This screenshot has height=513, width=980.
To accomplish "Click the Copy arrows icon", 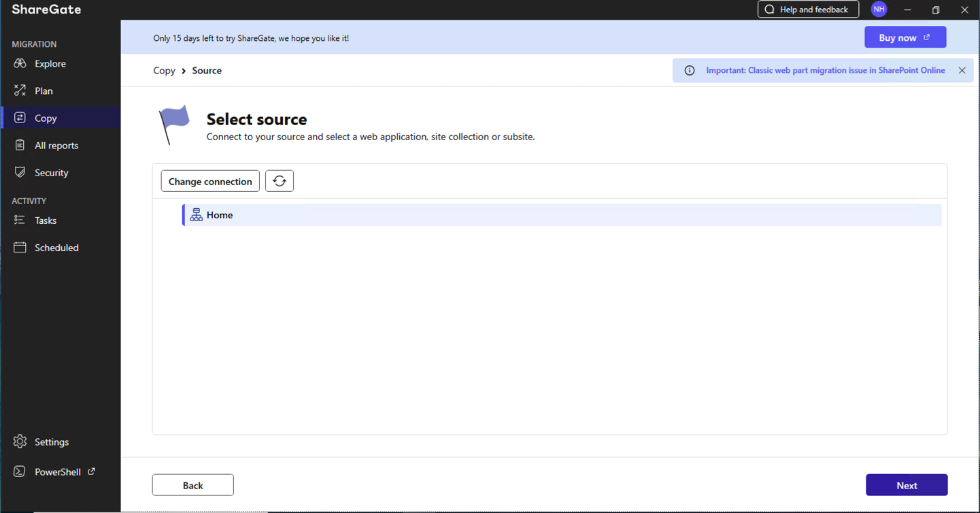I will point(20,118).
